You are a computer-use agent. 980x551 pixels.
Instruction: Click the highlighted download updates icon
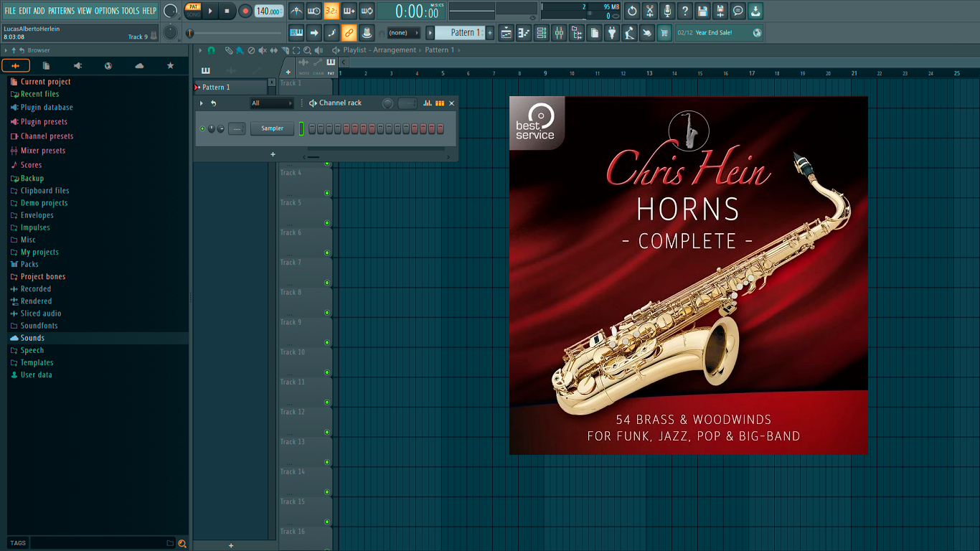pyautogui.click(x=755, y=11)
